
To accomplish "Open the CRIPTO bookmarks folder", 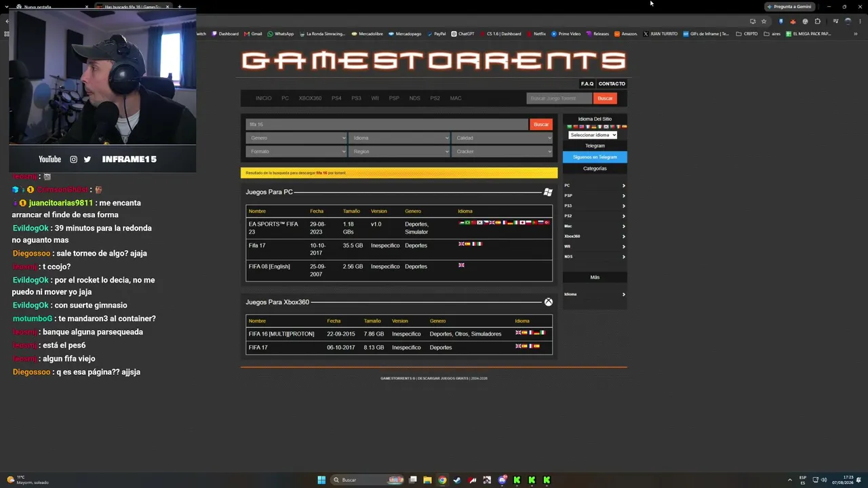I will click(x=747, y=34).
